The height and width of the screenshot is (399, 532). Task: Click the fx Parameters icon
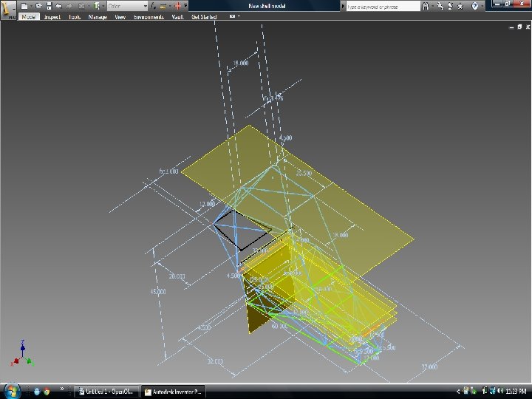click(x=154, y=6)
